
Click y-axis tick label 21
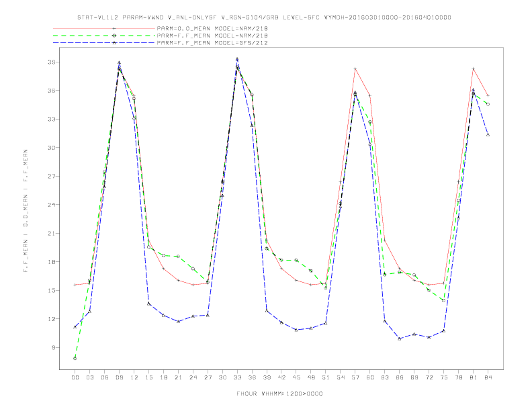coord(52,233)
